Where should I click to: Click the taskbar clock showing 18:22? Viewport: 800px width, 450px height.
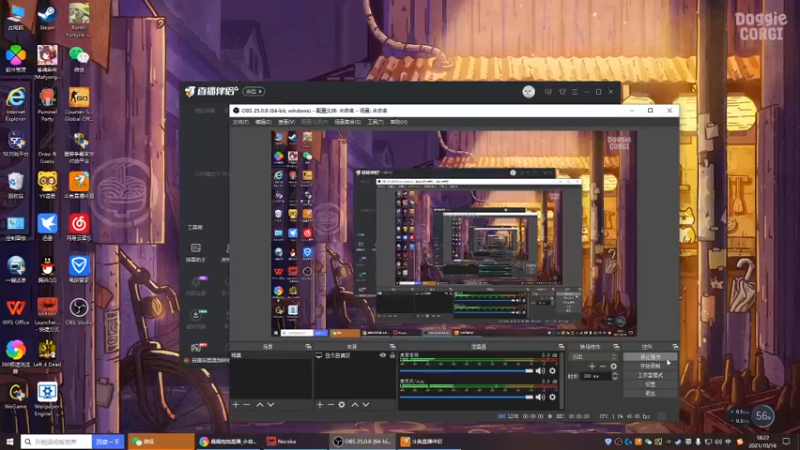(x=763, y=441)
